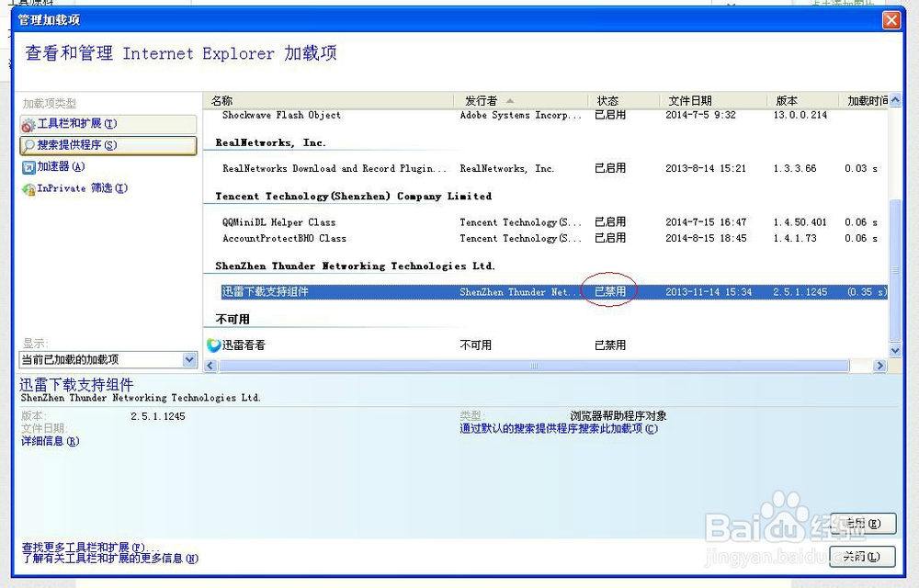Click 不可用 group header
919x588 pixels.
[x=233, y=319]
